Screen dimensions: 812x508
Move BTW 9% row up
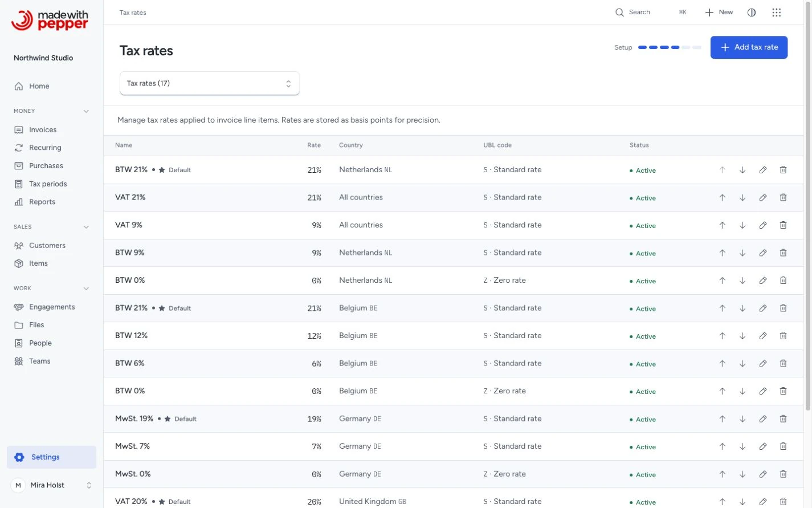click(x=722, y=253)
